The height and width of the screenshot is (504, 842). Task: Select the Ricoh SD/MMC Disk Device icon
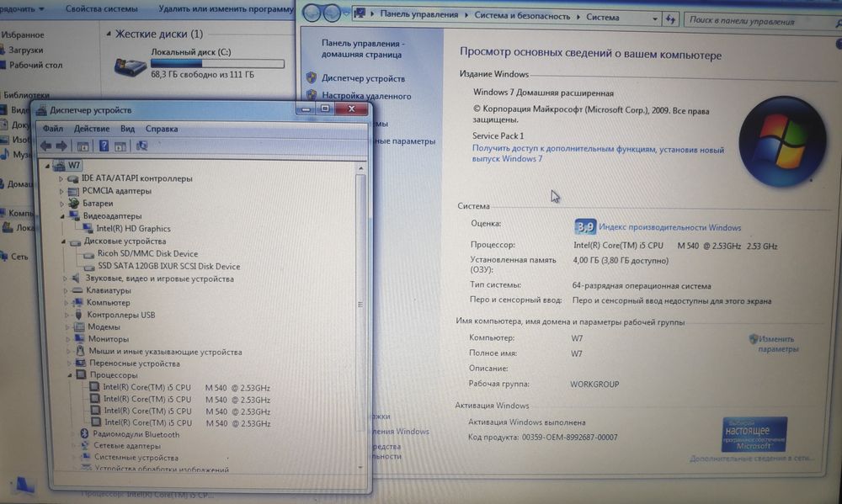click(x=89, y=254)
